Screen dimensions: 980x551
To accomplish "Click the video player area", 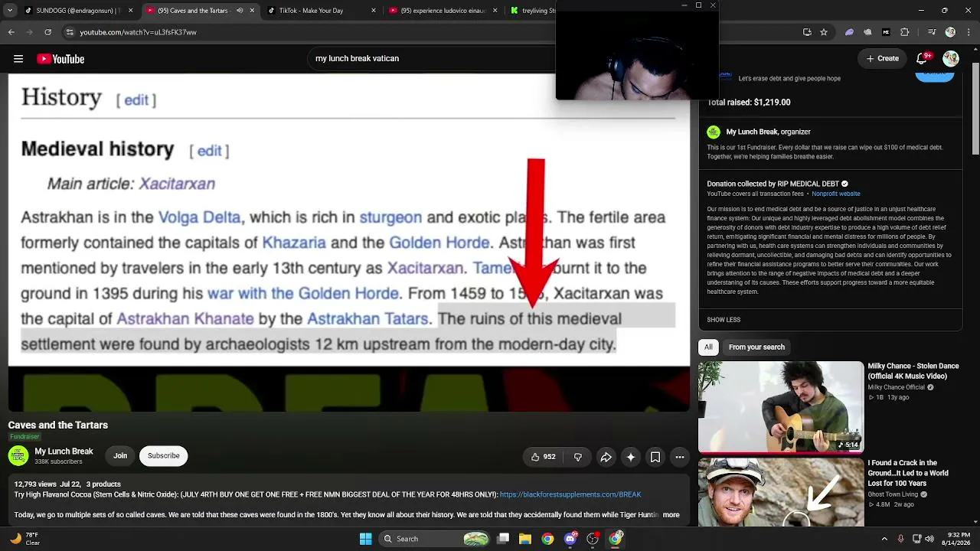I will click(x=349, y=243).
